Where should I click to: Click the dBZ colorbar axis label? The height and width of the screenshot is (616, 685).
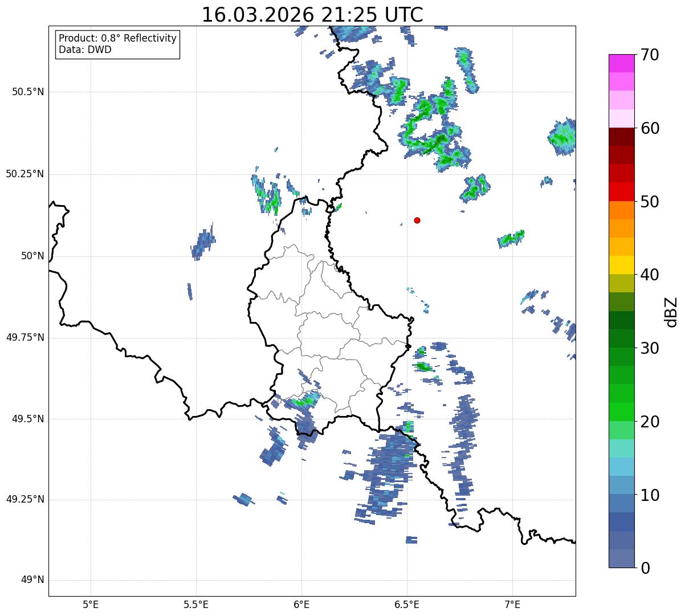[x=671, y=311]
